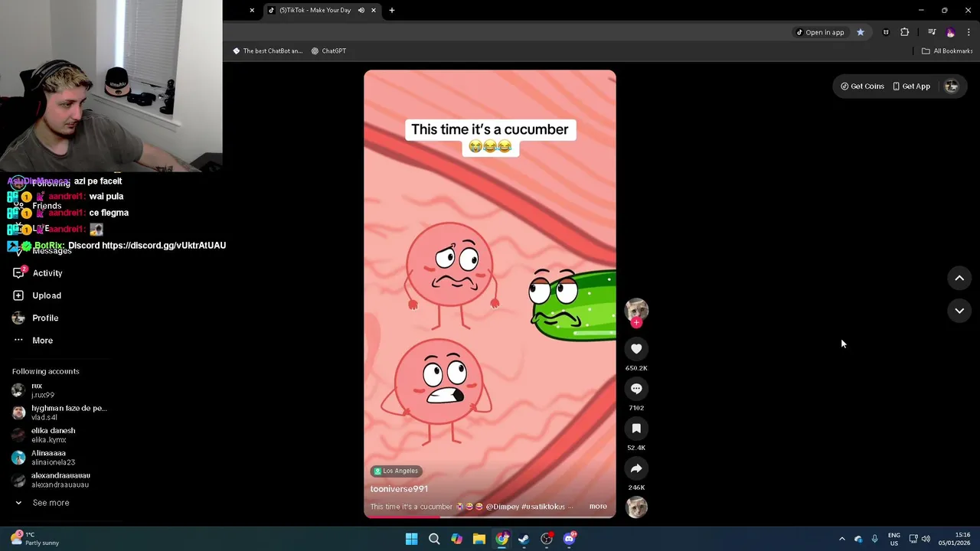The width and height of the screenshot is (980, 551).
Task: Open Windows taskbar Search
Action: click(434, 539)
